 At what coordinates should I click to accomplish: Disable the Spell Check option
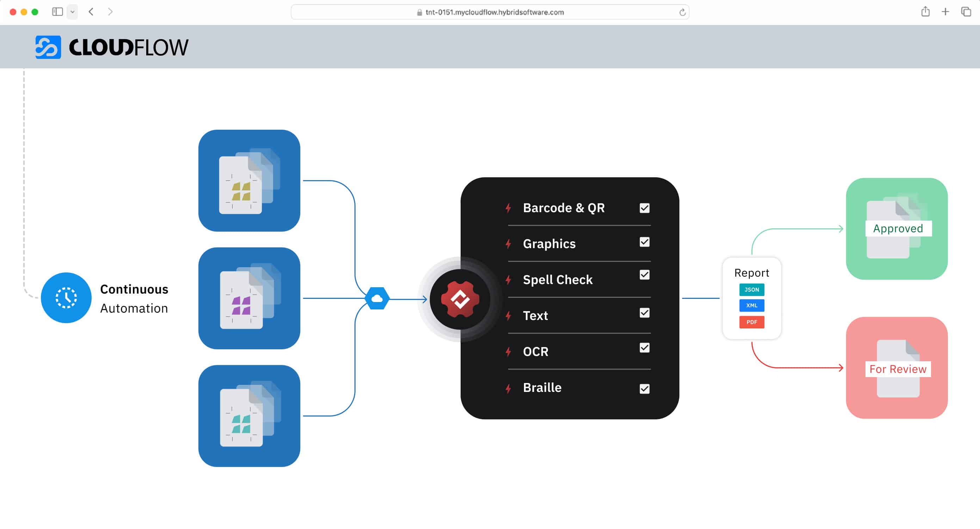point(644,275)
